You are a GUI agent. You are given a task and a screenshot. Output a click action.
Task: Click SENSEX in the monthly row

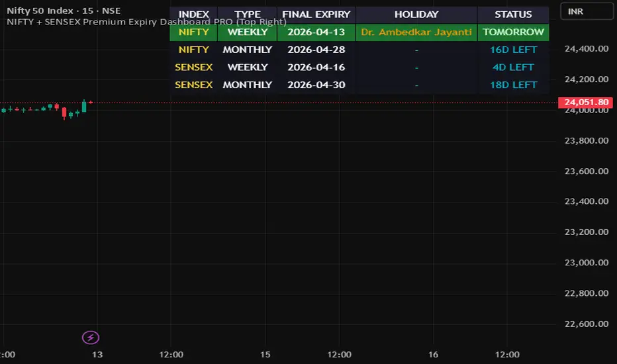[193, 85]
